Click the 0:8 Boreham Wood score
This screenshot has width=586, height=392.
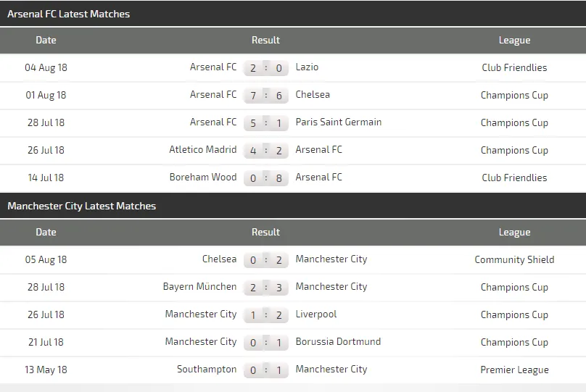[x=265, y=178]
